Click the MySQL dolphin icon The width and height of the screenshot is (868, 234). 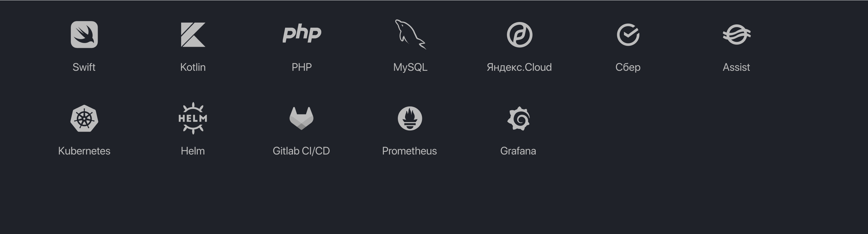point(410,34)
